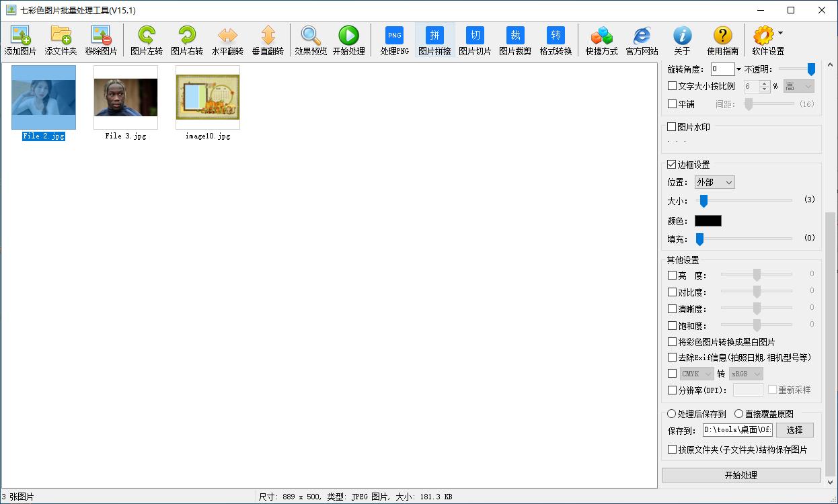This screenshot has height=504, width=838.
Task: Open the 图片裁剪 cropping tool
Action: pyautogui.click(x=515, y=36)
